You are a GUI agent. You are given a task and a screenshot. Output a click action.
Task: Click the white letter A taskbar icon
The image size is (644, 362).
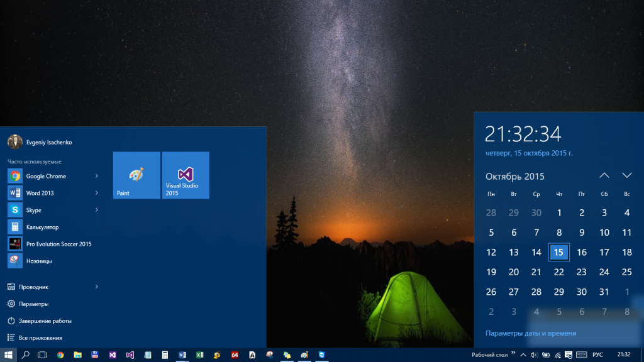(252, 354)
